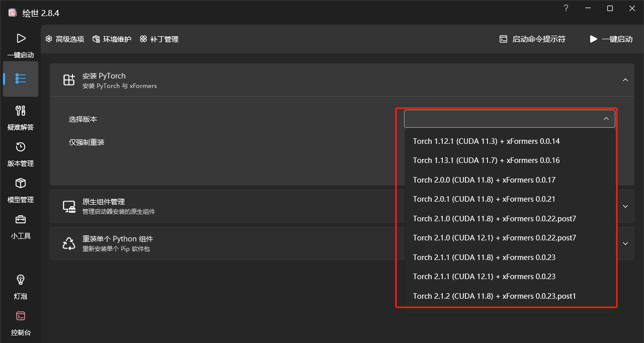Click the 安装 PyTorch 与 xFormers subtitle
This screenshot has width=644, height=343.
120,86
